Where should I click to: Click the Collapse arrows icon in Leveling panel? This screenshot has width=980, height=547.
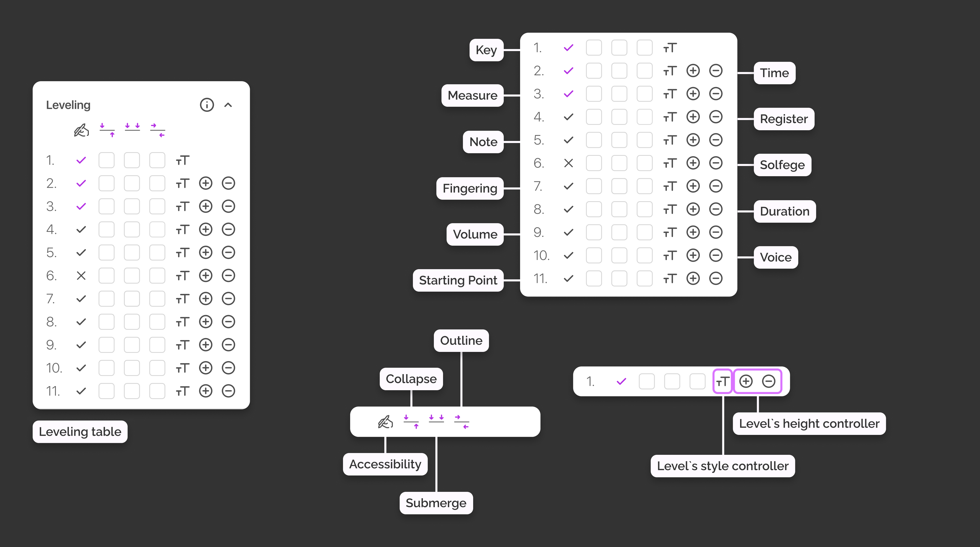click(107, 130)
